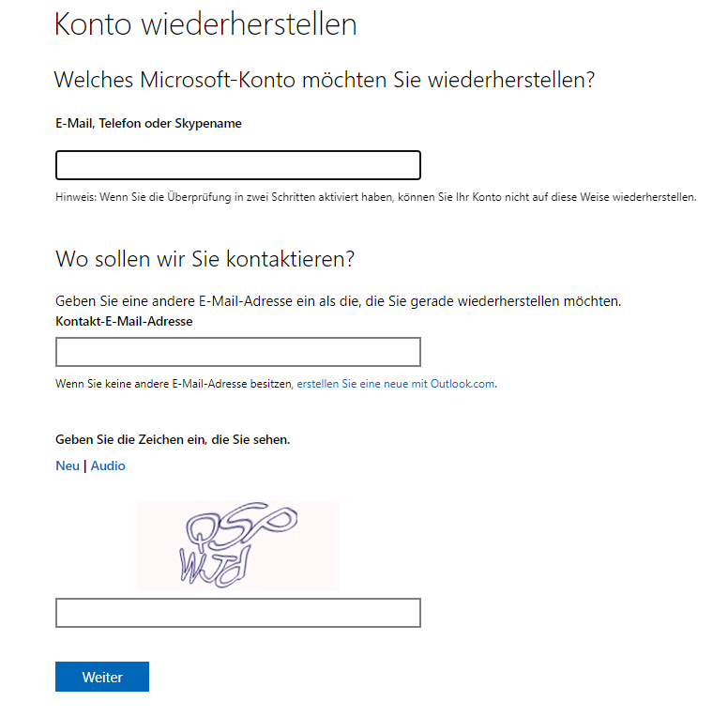Click the upper row of captcha letters
Viewport: 728px width, 717px height.
coord(239,527)
